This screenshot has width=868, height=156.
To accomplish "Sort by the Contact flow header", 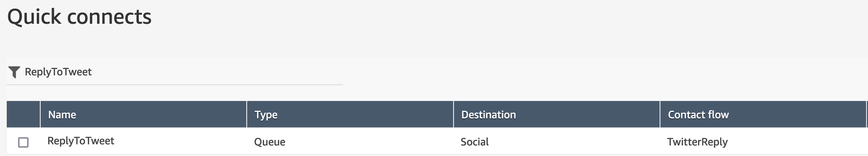I will click(x=698, y=115).
